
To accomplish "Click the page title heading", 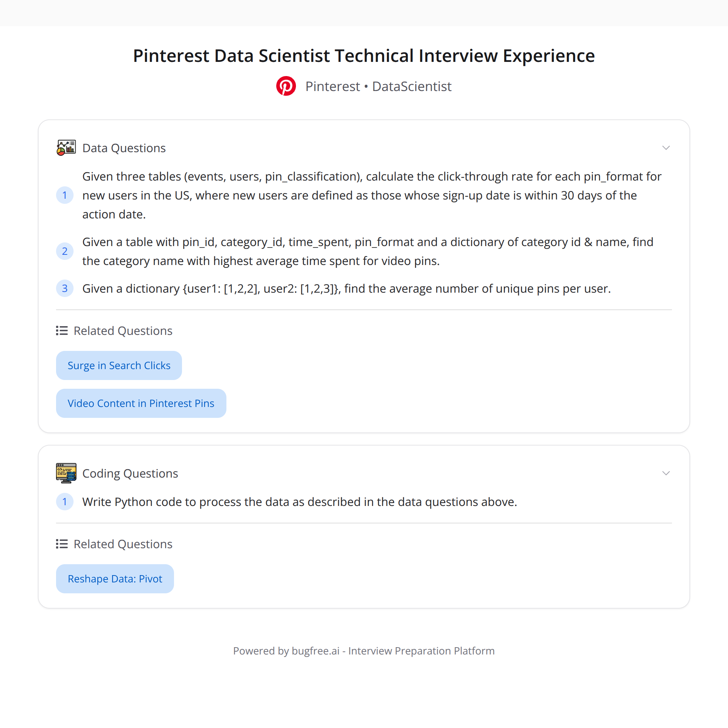I will point(364,55).
